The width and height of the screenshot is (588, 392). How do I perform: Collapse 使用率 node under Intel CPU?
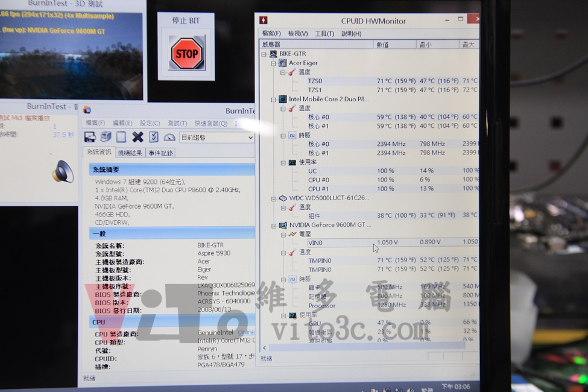(x=283, y=163)
